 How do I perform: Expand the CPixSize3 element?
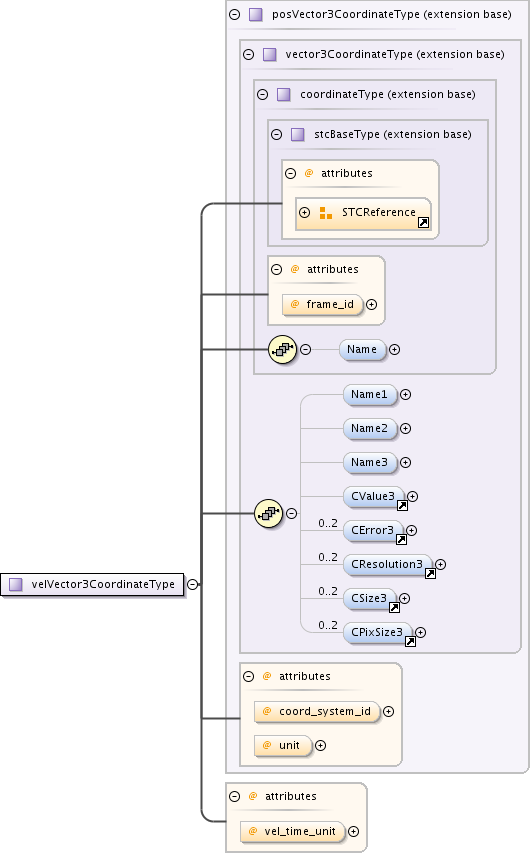pos(420,632)
